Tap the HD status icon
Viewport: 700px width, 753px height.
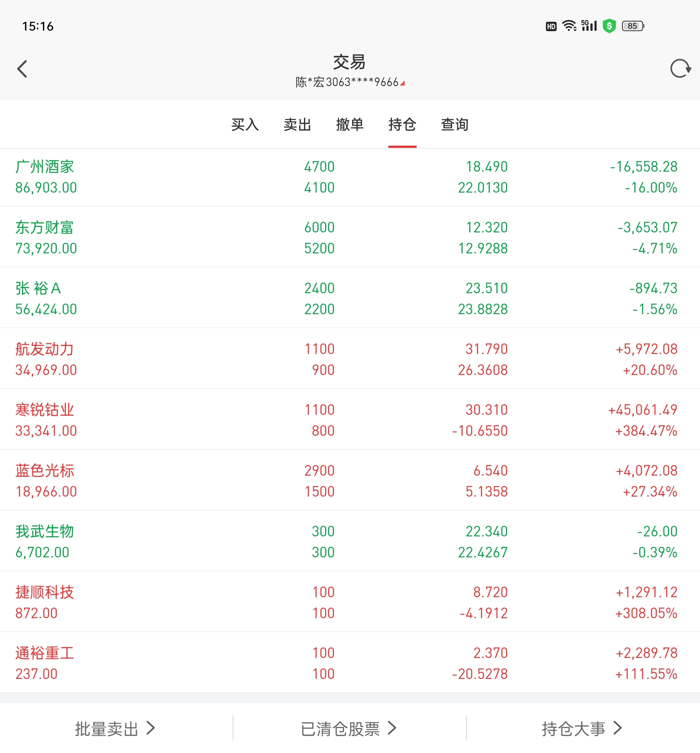coord(551,26)
